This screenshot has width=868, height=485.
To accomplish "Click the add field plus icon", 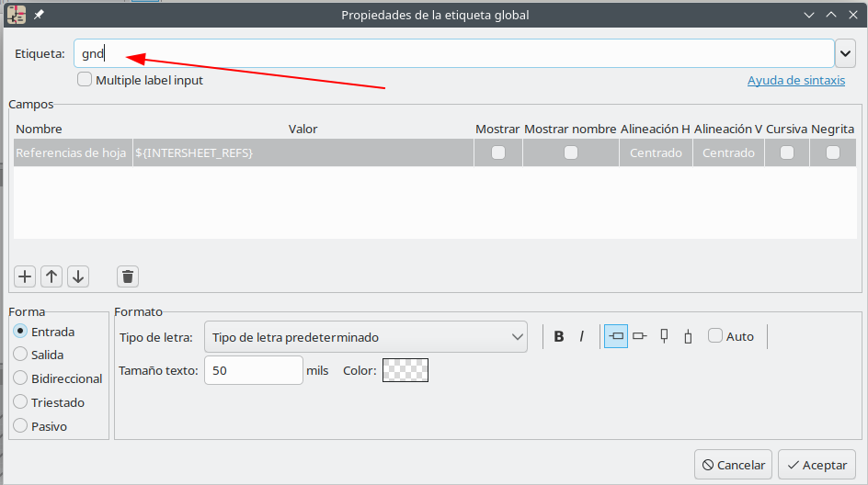I will [x=25, y=276].
